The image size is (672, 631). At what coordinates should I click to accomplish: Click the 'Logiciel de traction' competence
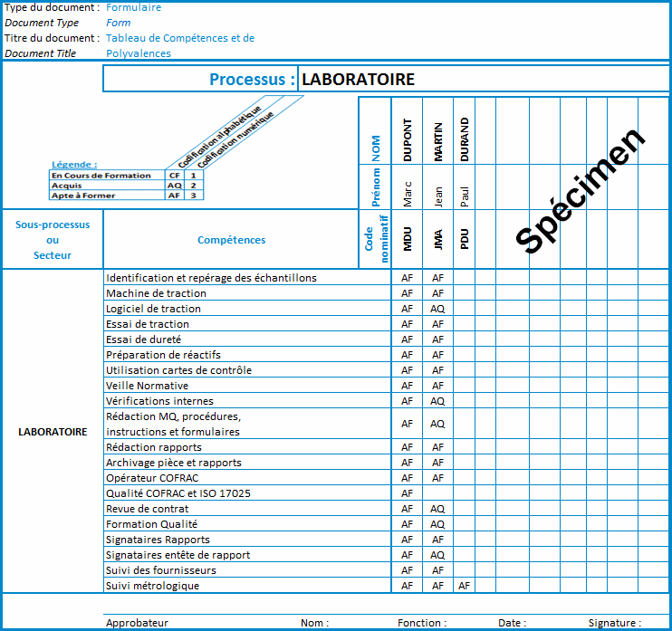pyautogui.click(x=247, y=309)
